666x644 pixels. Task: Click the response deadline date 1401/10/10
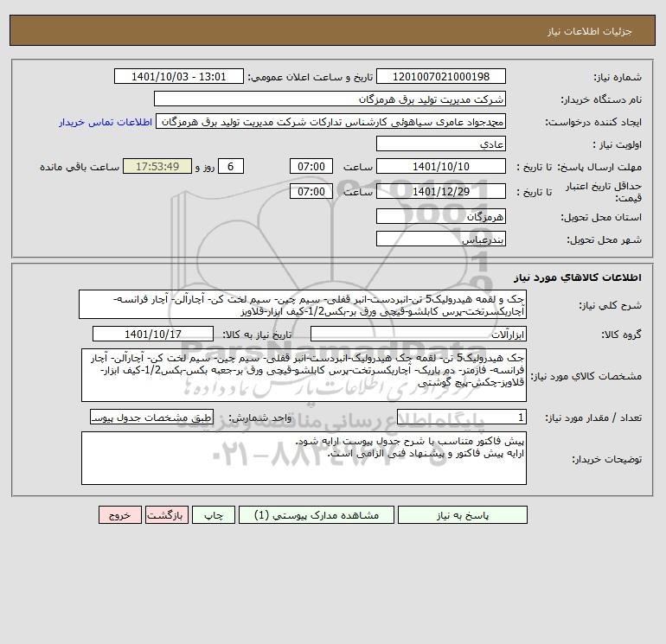(x=441, y=167)
